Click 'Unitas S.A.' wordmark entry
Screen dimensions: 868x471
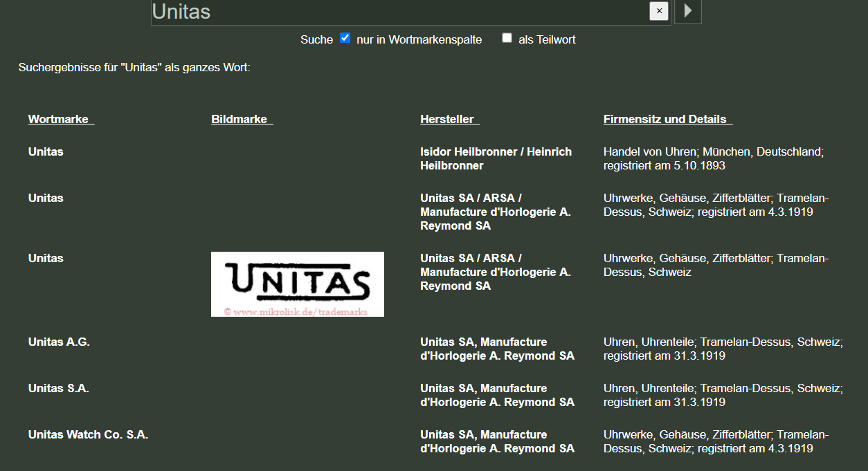(58, 388)
